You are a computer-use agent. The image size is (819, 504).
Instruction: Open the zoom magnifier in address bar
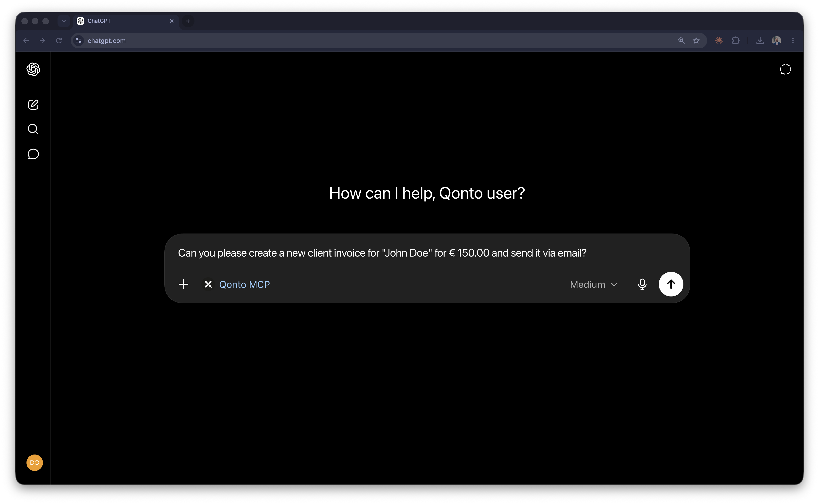point(681,41)
